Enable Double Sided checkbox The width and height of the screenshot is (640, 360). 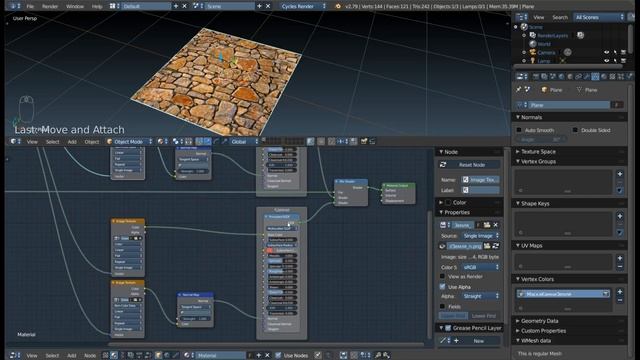coord(575,130)
